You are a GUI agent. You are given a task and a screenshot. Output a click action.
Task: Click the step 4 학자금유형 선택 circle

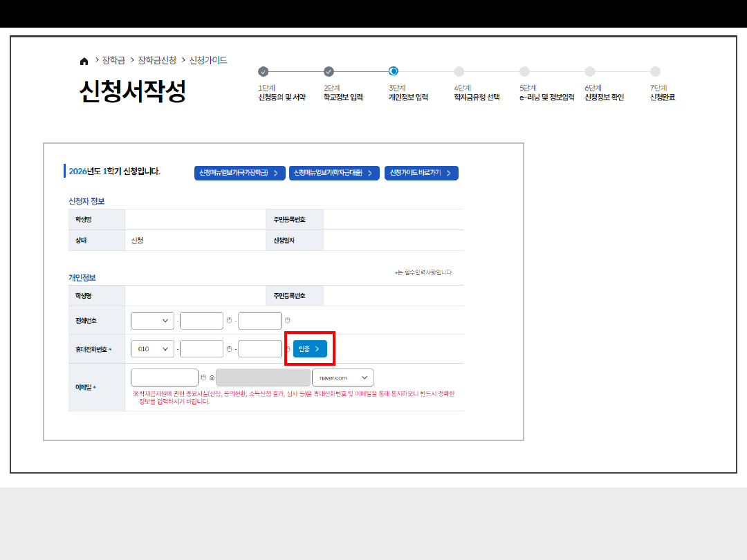click(x=459, y=71)
